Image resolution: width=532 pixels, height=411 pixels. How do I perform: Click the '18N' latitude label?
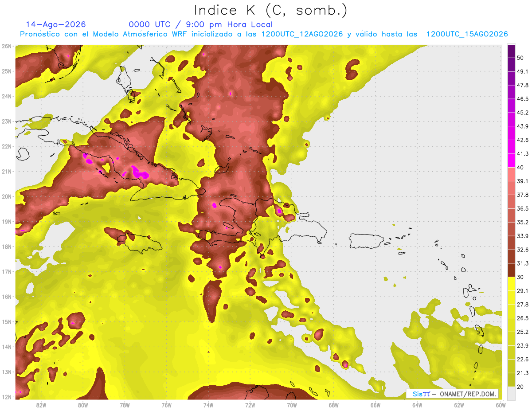tap(7, 247)
